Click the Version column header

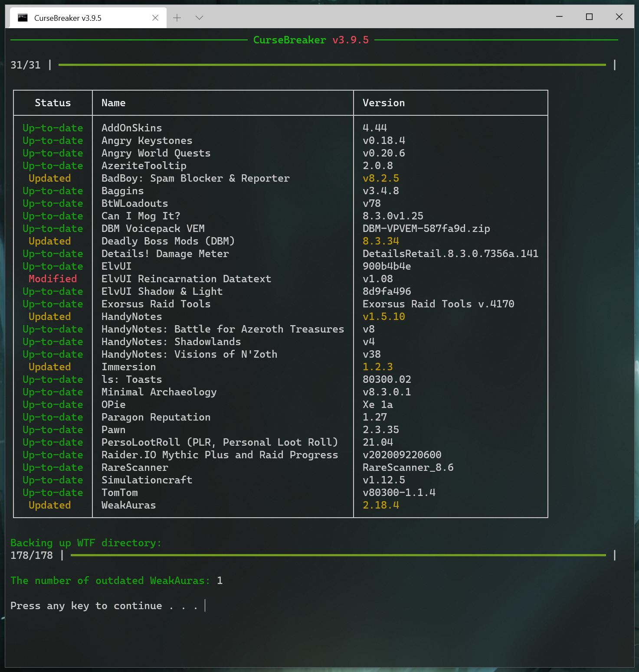383,103
